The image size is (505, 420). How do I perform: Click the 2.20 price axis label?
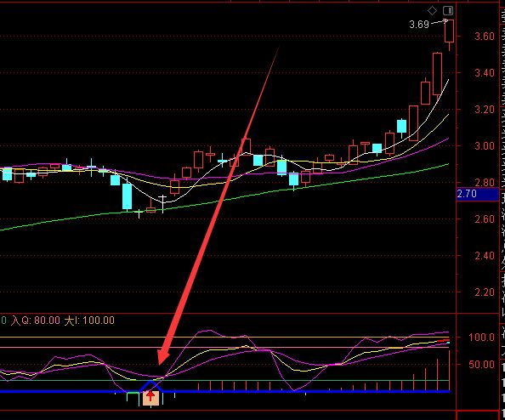coord(485,292)
